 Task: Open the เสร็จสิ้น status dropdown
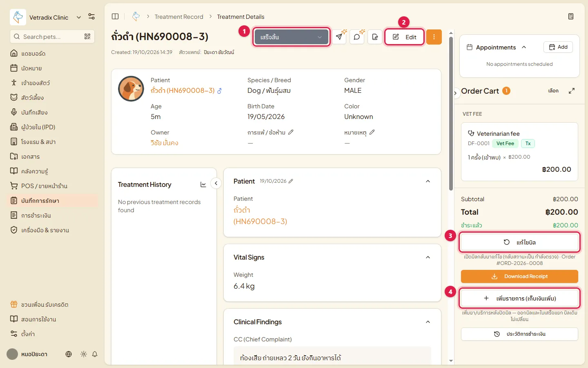coord(292,37)
